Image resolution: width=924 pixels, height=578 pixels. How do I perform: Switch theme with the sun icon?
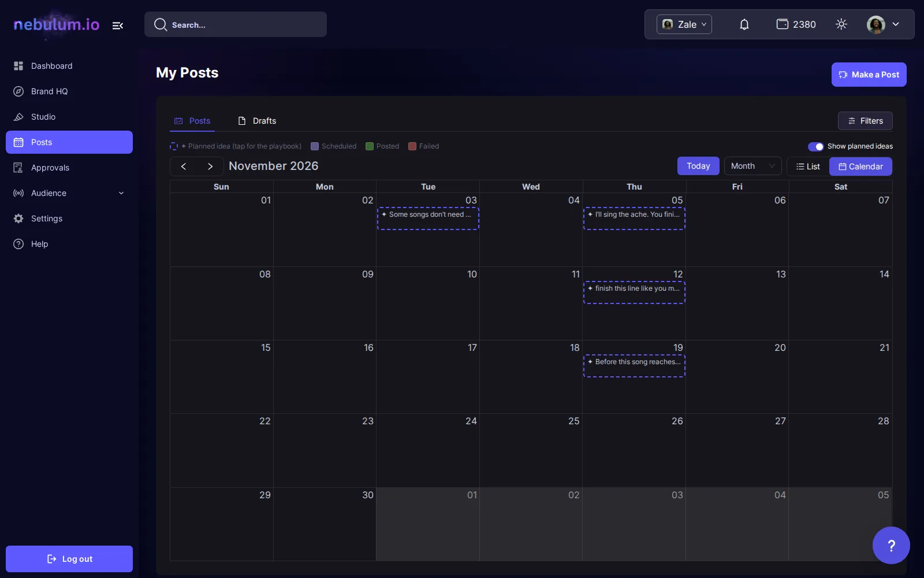tap(841, 24)
